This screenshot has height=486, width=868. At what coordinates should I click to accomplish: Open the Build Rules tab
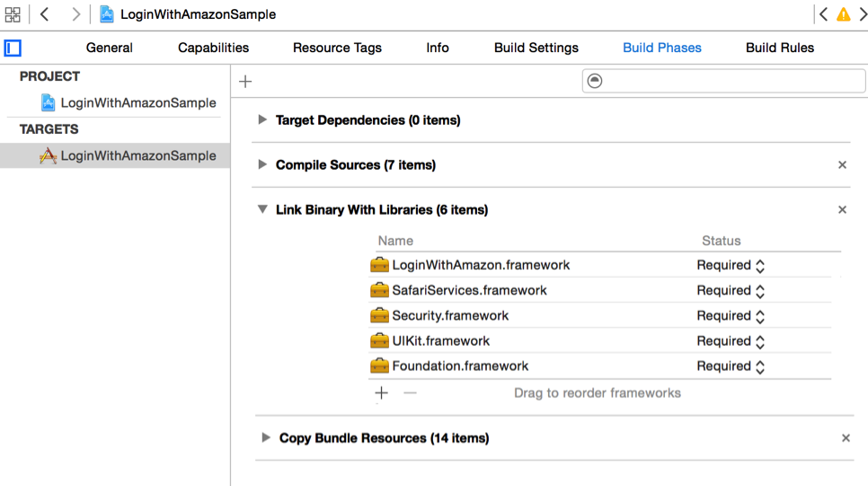pyautogui.click(x=779, y=48)
